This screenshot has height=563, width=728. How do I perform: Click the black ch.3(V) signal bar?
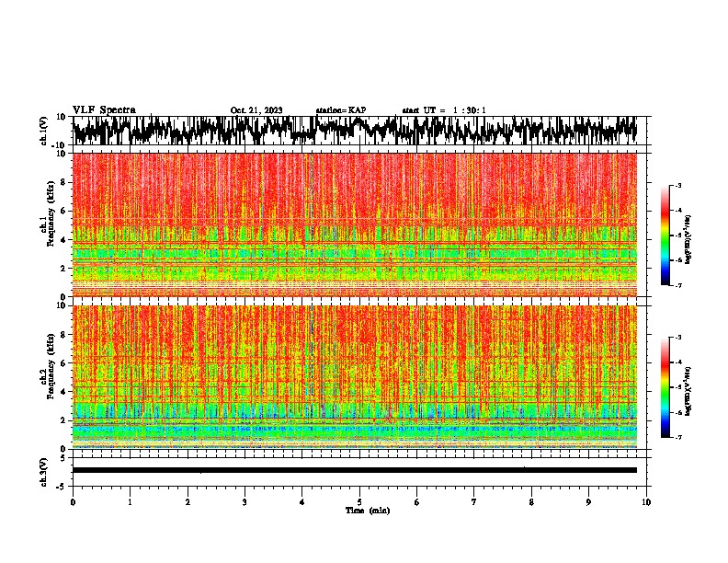pyautogui.click(x=355, y=470)
